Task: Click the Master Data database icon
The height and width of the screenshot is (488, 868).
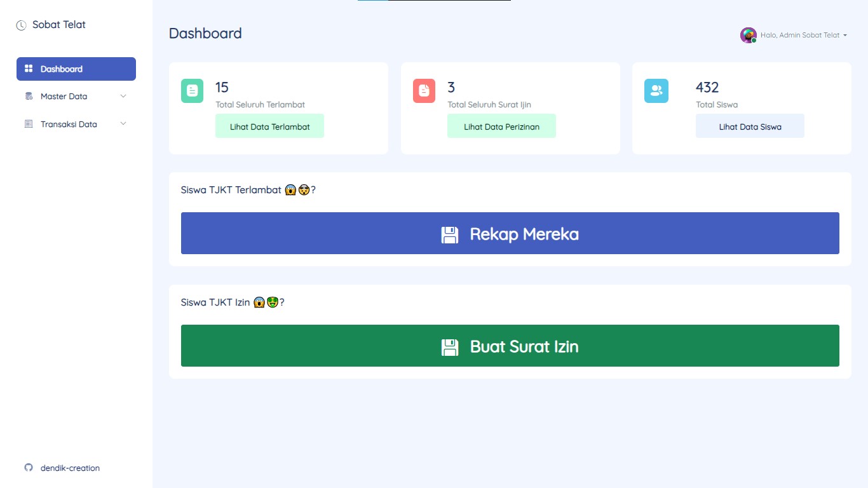Action: point(29,97)
